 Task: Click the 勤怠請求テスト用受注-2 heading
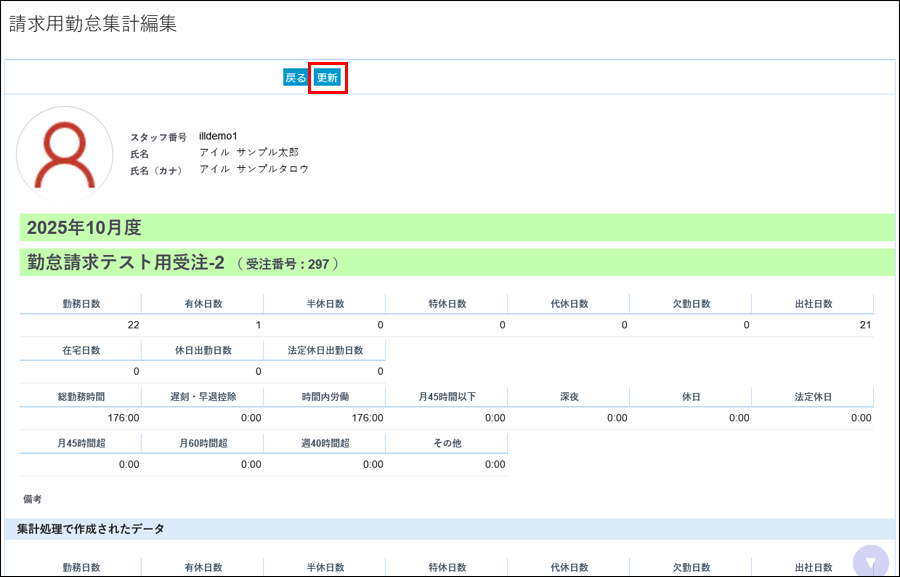[x=126, y=262]
